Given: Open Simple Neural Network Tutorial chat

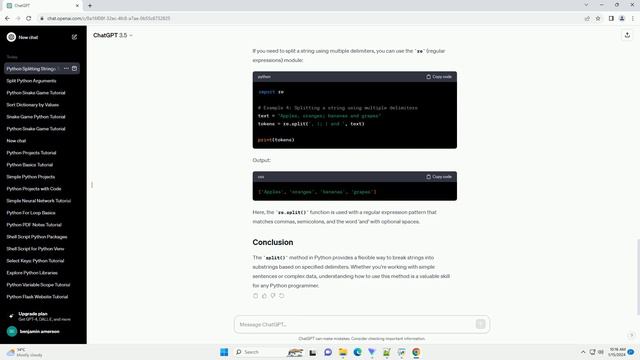Looking at the screenshot, I should 39,201.
